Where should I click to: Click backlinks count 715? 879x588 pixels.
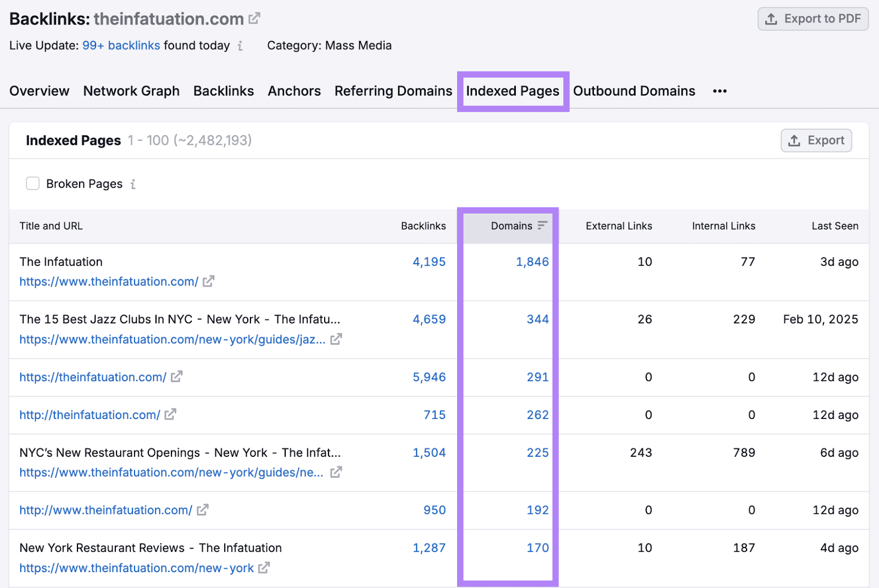pos(435,415)
